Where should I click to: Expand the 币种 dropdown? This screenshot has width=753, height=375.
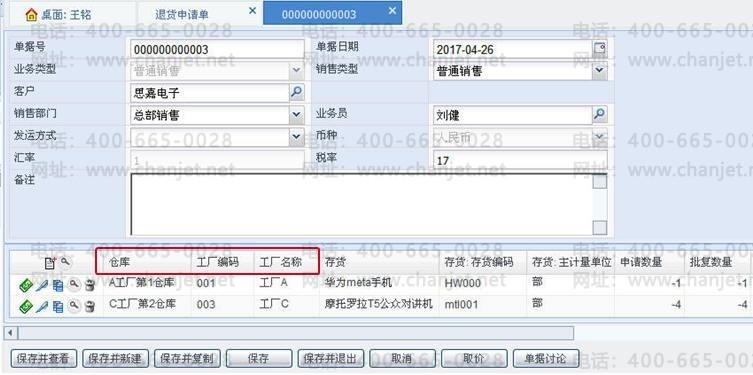(600, 136)
